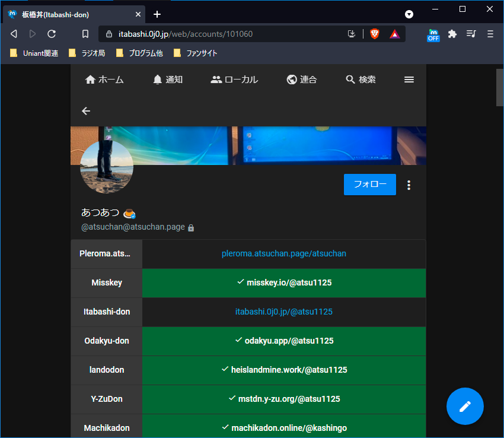Bookmark this page using bookmark icon
Image resolution: width=504 pixels, height=438 pixels.
[x=85, y=34]
